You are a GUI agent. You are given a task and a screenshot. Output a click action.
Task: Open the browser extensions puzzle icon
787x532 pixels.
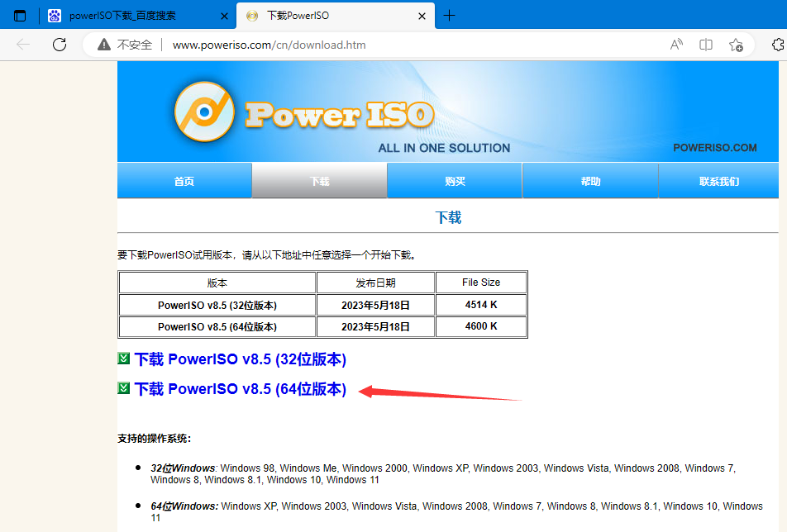tap(777, 45)
